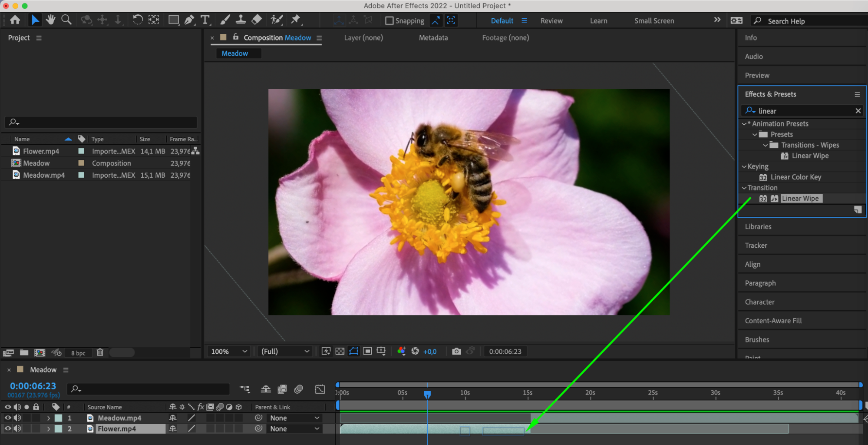Select the Pen tool
Image resolution: width=868 pixels, height=445 pixels.
point(189,20)
